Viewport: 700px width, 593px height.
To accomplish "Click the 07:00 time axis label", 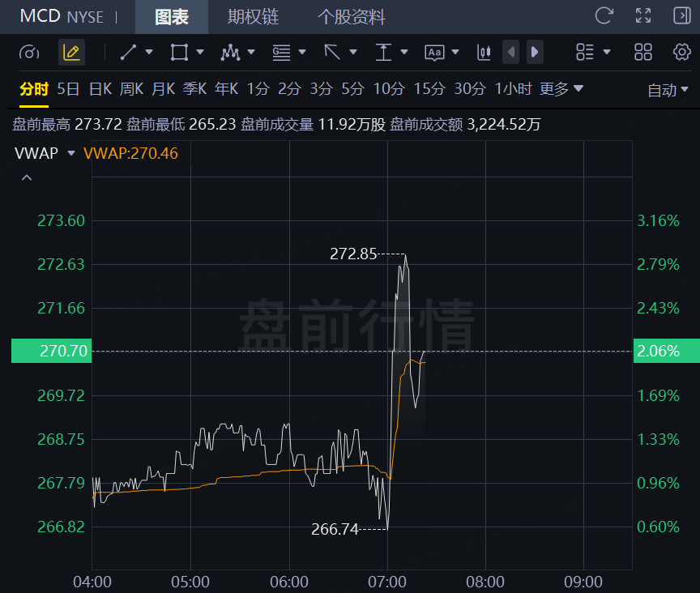I will [x=387, y=582].
